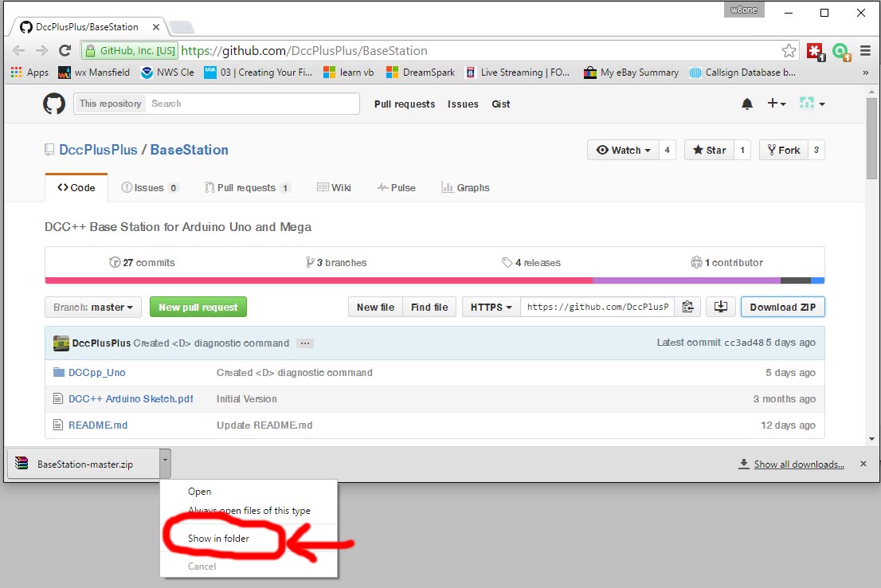Click the GitHub Octocat logo
Image resolution: width=881 pixels, height=588 pixels.
coord(54,104)
